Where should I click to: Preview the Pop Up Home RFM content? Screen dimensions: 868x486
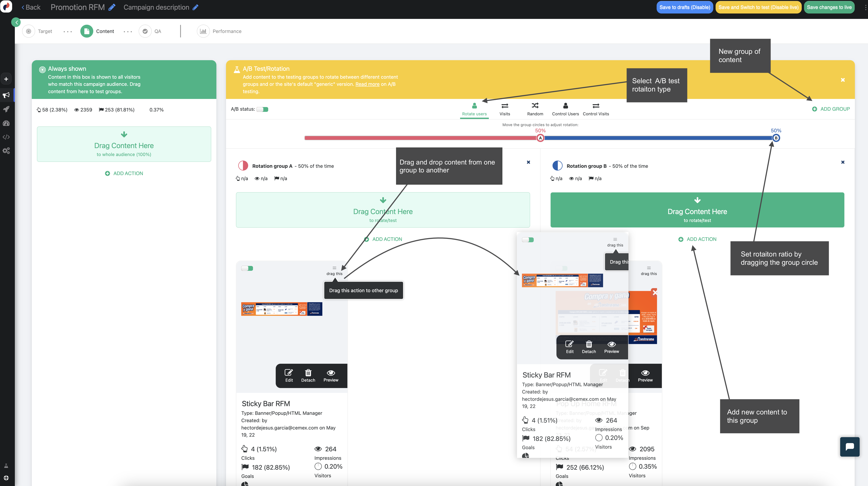pos(645,375)
